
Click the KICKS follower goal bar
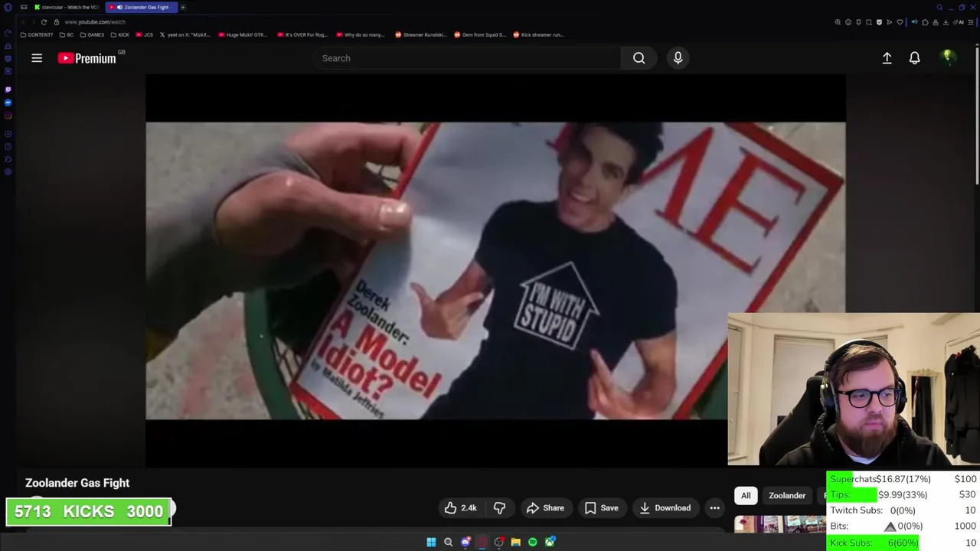pos(89,512)
